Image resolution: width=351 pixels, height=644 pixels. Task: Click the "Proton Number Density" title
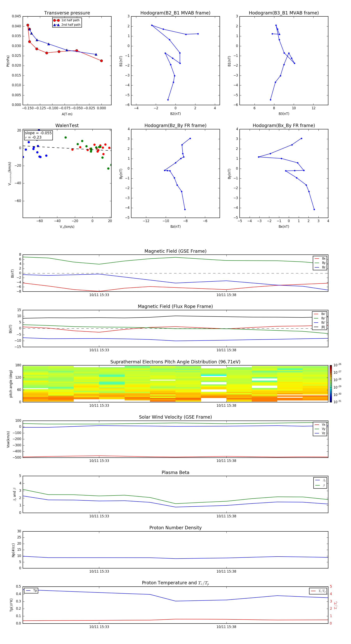click(x=175, y=528)
